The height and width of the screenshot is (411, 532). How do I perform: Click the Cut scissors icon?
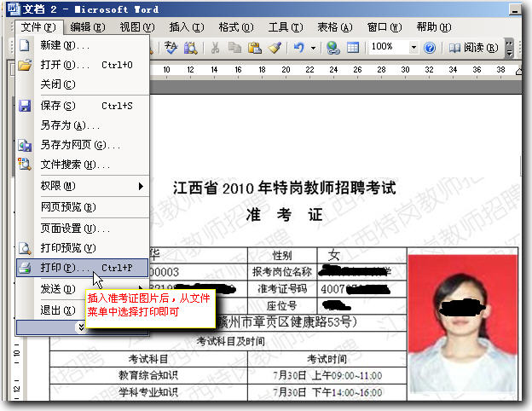coord(216,48)
